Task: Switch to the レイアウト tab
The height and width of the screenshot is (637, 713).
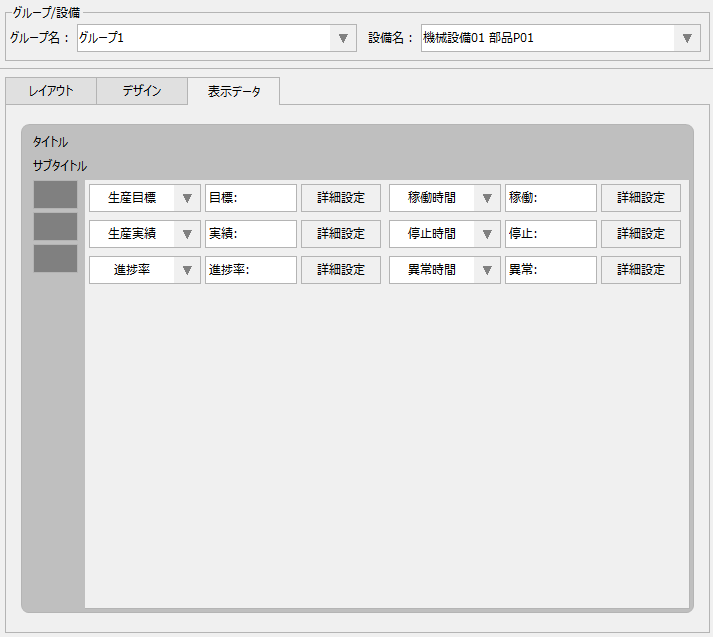Action: point(51,91)
